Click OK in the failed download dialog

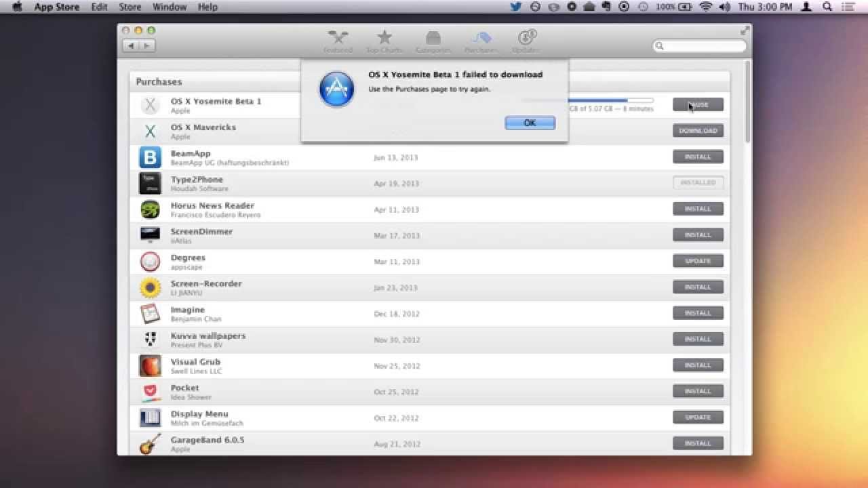[x=530, y=123]
